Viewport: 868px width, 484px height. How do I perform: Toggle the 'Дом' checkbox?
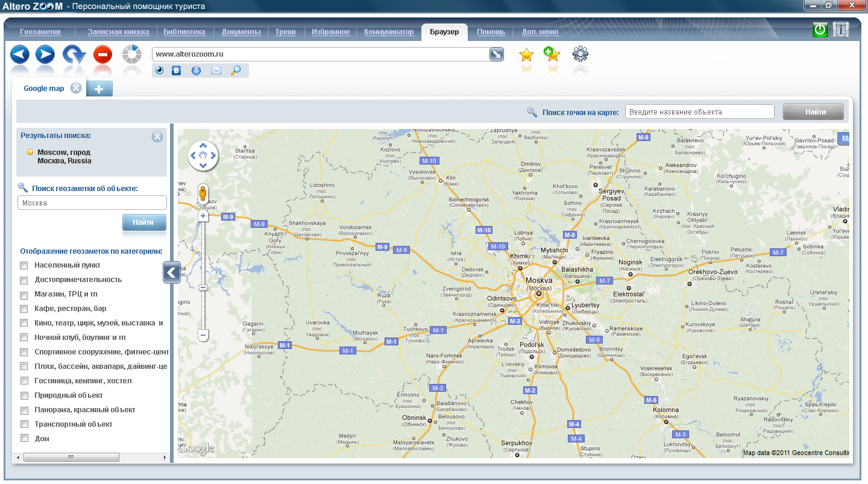(24, 439)
